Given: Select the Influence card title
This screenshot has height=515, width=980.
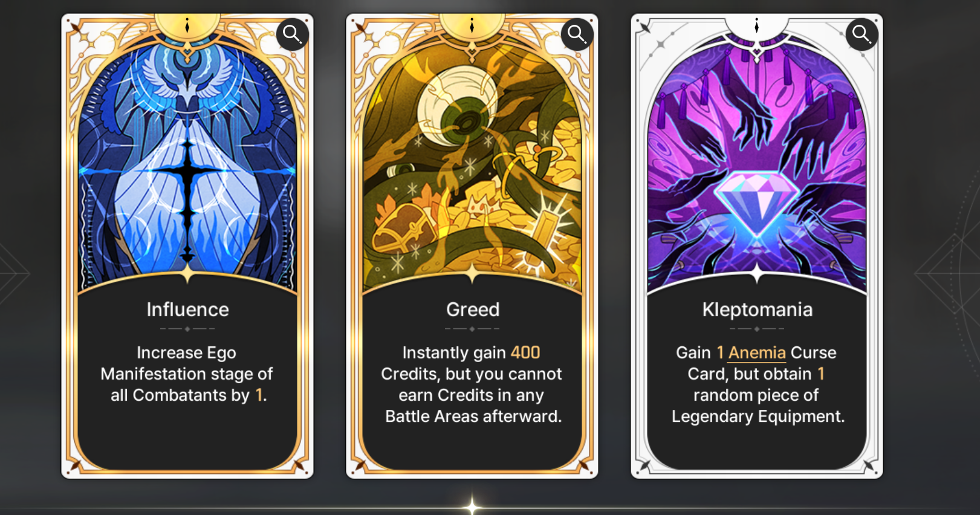Looking at the screenshot, I should click(187, 309).
